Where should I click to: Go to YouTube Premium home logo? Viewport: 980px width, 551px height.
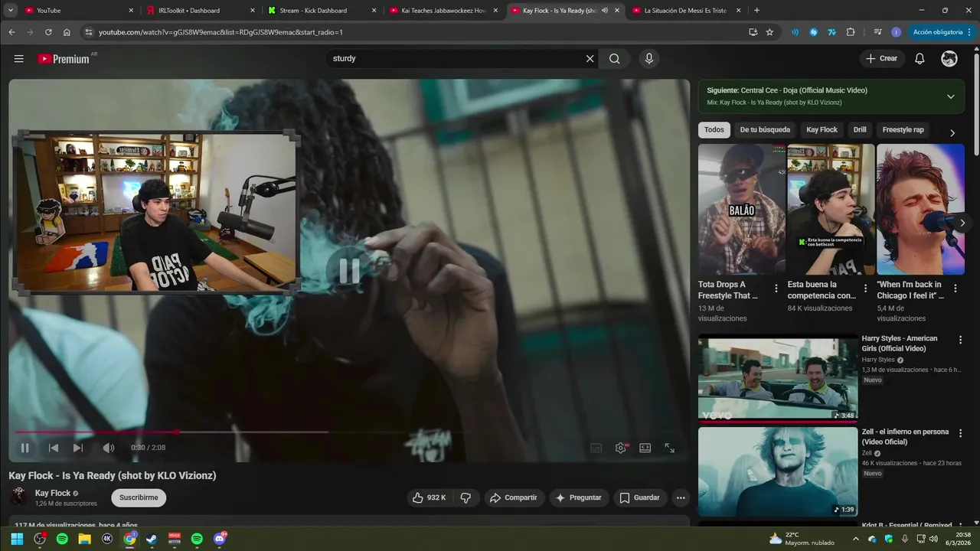click(64, 59)
